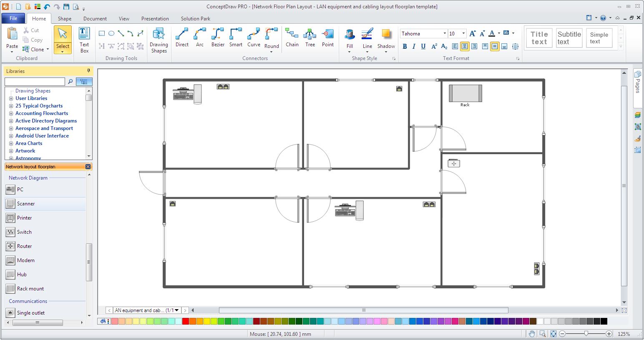Toggle the hand pan tool in status bar
This screenshot has height=340, width=644.
(532, 334)
